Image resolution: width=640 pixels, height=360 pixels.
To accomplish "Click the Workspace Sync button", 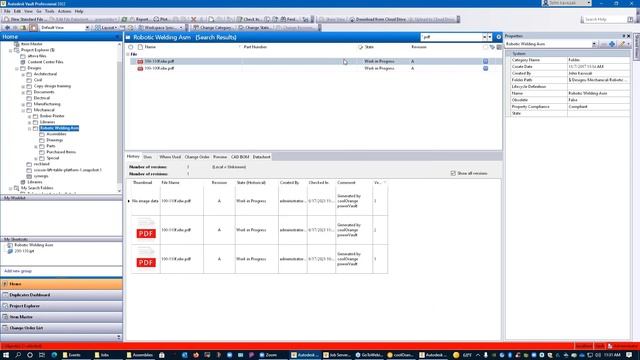I will pyautogui.click(x=160, y=27).
